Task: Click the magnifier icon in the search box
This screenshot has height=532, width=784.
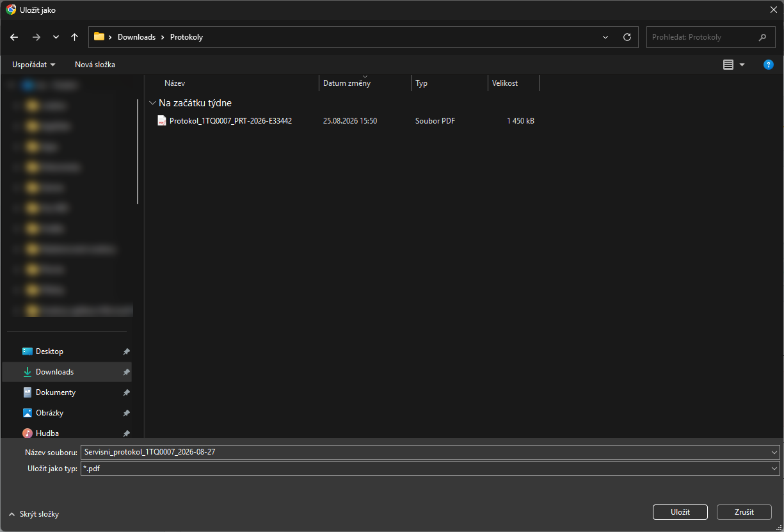Action: click(x=762, y=37)
